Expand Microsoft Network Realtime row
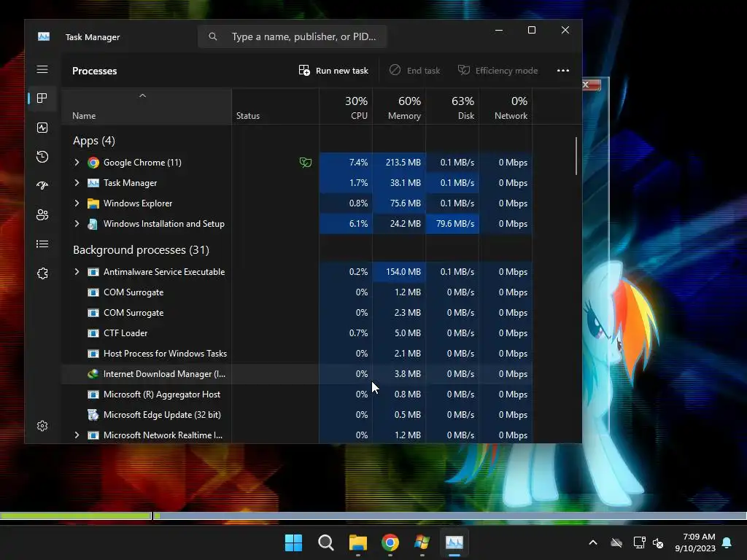Image resolution: width=747 pixels, height=560 pixels. (77, 435)
